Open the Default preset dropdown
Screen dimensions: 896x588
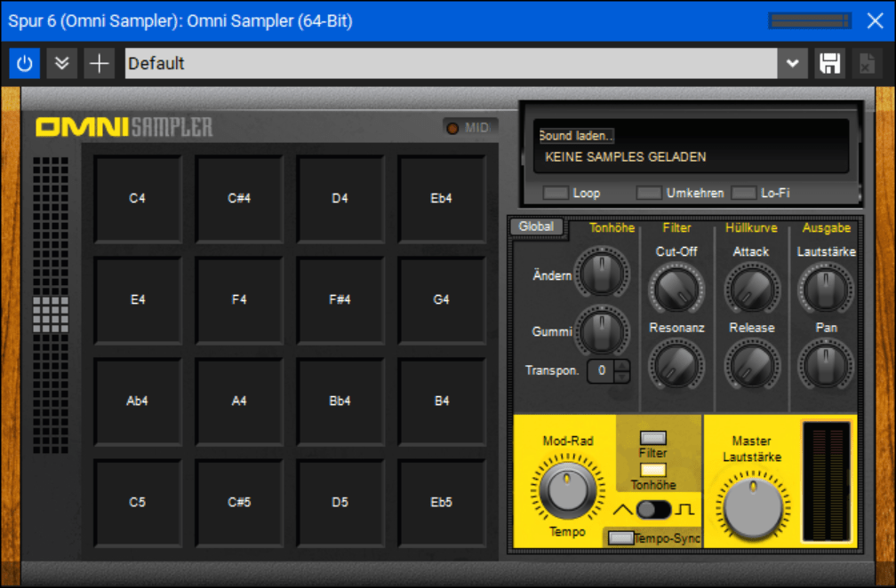tap(791, 63)
